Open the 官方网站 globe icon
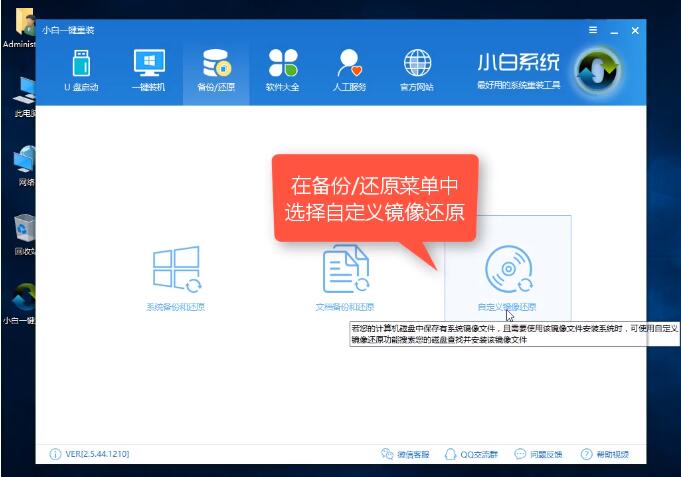This screenshot has height=477, width=681. (416, 70)
